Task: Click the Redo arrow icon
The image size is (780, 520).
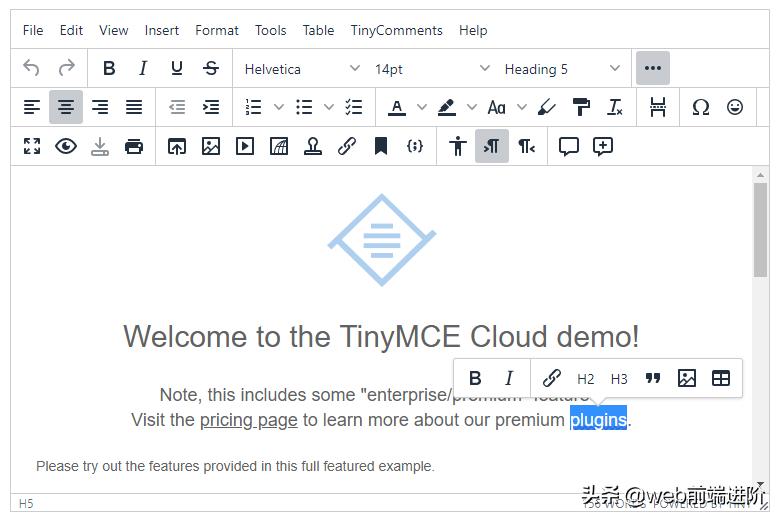Action: pyautogui.click(x=66, y=68)
